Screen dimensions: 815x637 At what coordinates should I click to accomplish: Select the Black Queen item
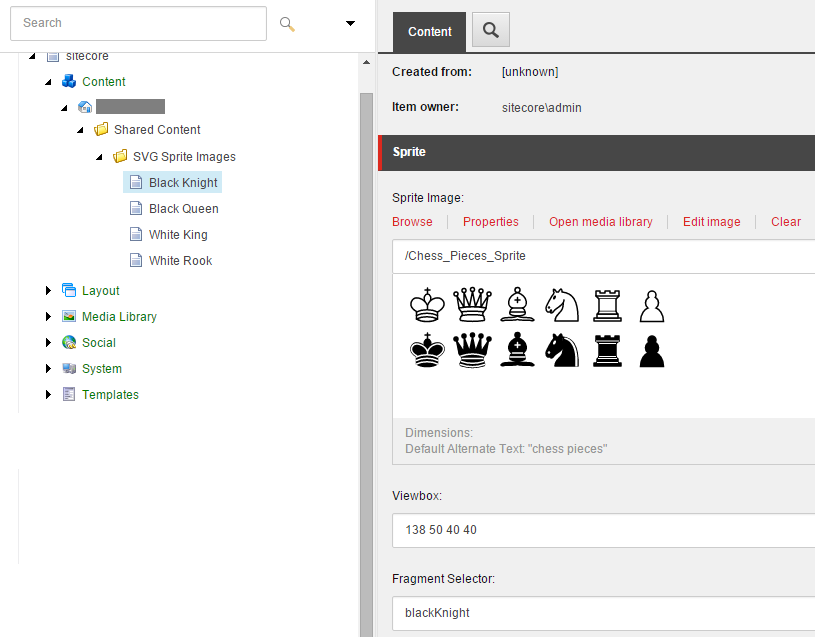click(183, 209)
